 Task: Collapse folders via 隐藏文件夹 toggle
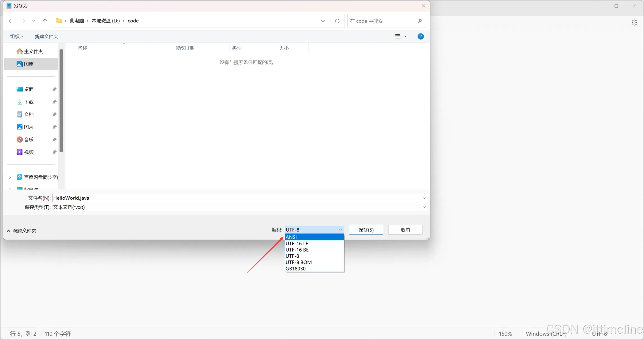(22, 231)
